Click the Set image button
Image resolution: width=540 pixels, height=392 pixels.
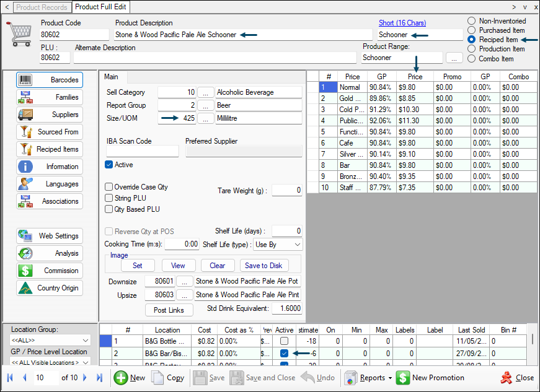(138, 266)
